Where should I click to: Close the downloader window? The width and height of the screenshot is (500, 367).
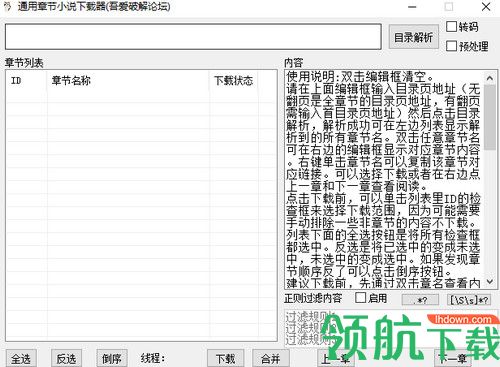486,7
